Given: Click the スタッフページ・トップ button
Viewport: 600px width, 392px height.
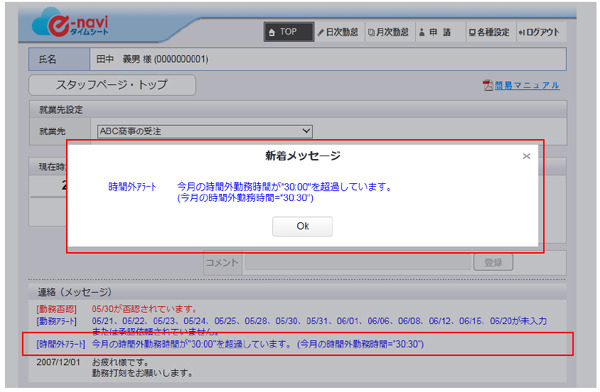Looking at the screenshot, I should 112,85.
